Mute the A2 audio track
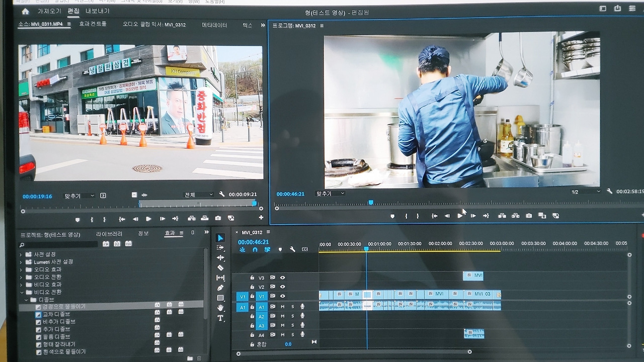The image size is (644, 362). (282, 316)
